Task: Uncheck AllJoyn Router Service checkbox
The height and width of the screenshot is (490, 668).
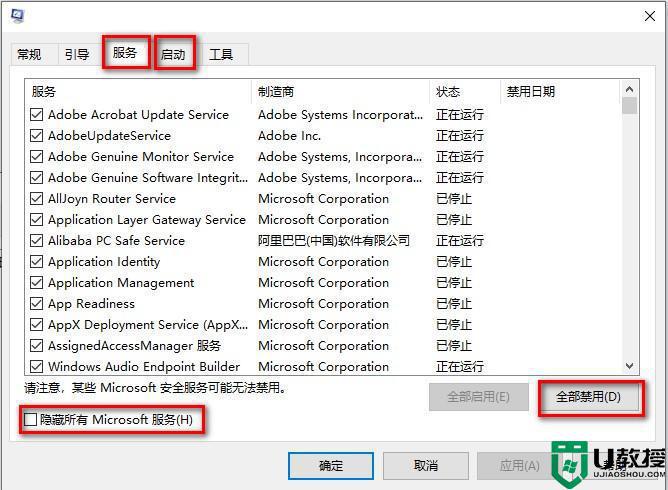Action: click(x=37, y=199)
